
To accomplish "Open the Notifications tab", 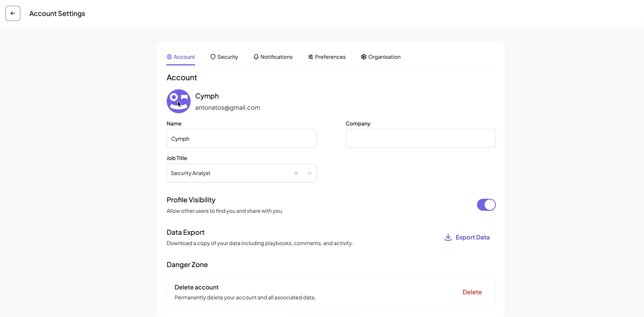I will tap(273, 57).
